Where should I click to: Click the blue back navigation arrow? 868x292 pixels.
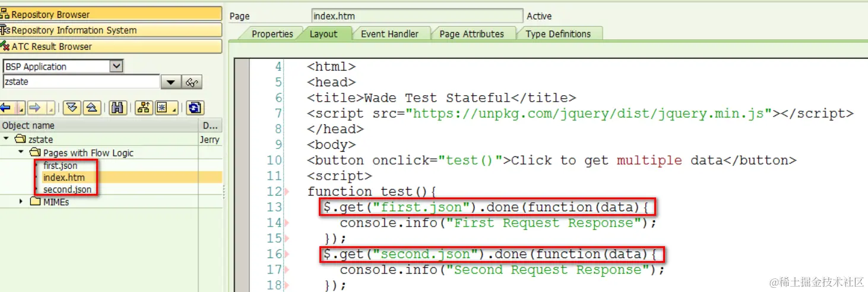coord(7,108)
